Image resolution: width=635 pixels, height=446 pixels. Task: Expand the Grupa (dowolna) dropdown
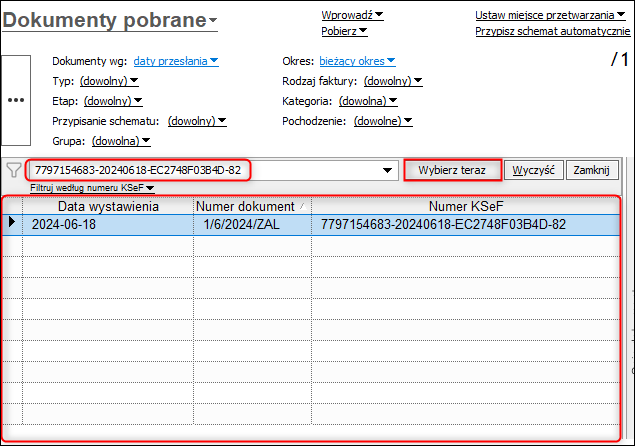[x=121, y=141]
